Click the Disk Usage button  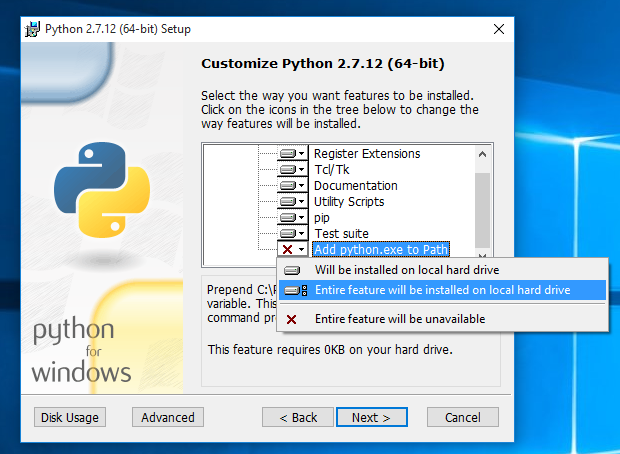tap(70, 417)
